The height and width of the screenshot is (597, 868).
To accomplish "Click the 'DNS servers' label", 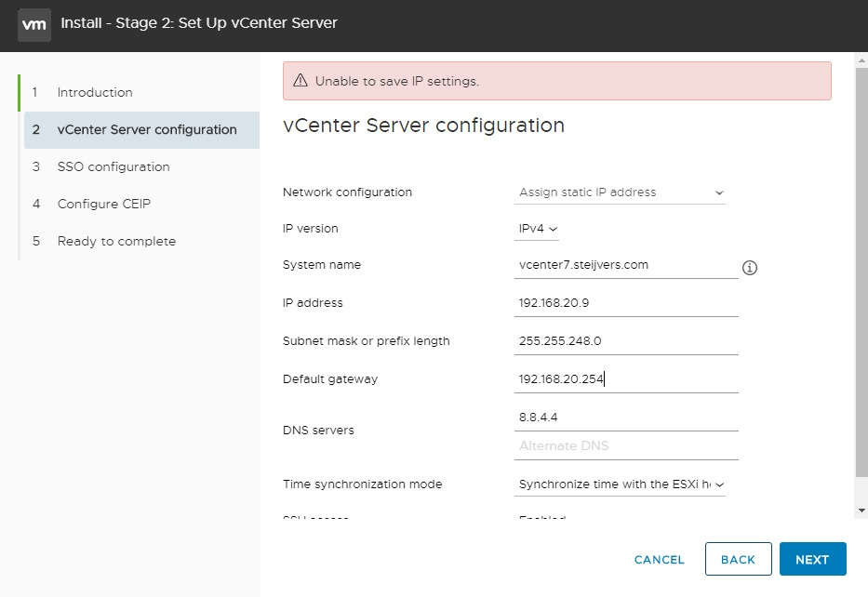I will click(x=318, y=431).
